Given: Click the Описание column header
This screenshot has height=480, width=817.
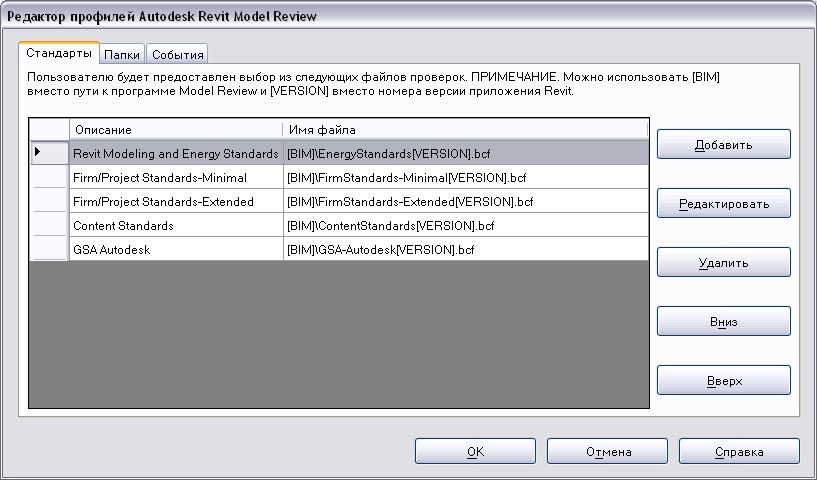Looking at the screenshot, I should click(x=176, y=130).
